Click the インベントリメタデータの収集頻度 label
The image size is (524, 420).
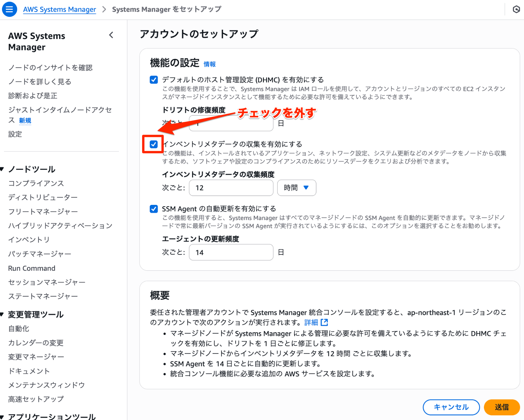218,174
